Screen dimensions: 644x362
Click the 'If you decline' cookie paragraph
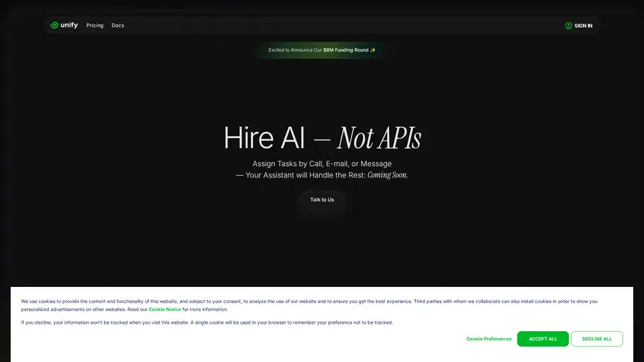(207, 322)
